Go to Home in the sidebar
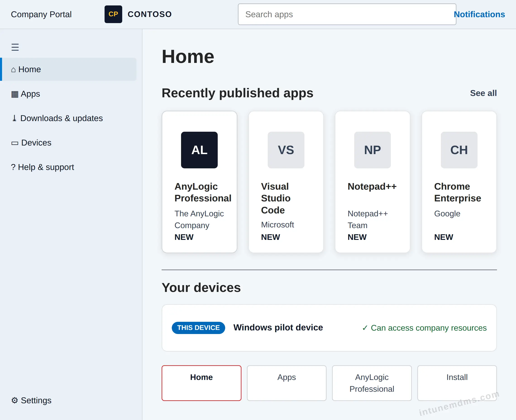516x420 pixels. [69, 69]
